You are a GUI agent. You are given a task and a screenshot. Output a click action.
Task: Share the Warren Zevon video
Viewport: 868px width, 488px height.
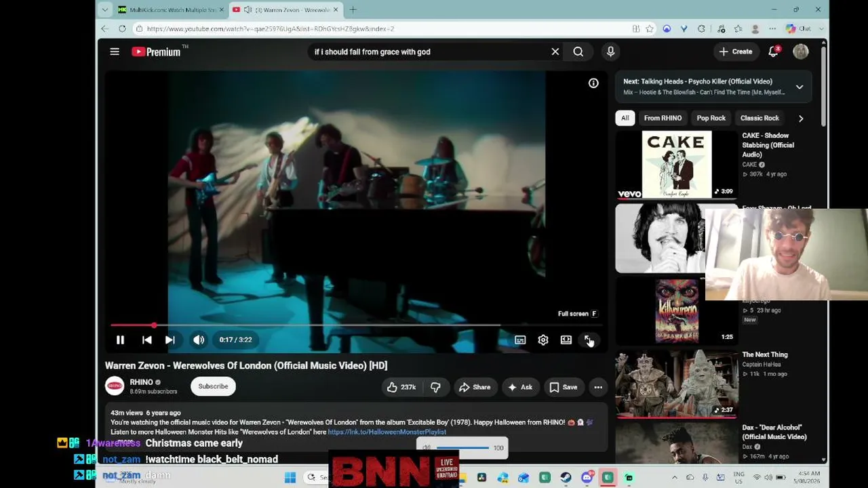475,387
